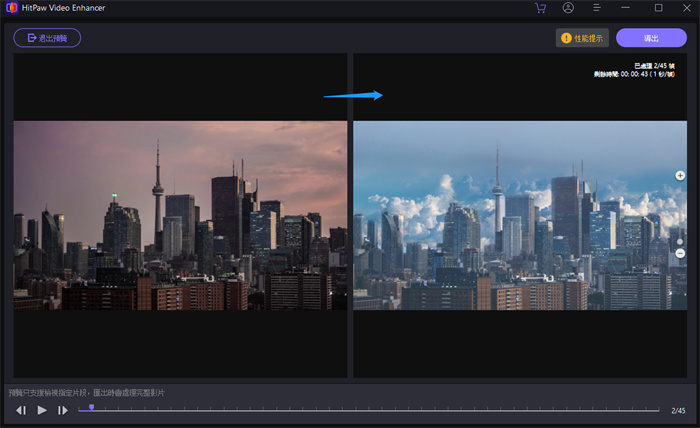Screen dimensions: 700x428
Task: Open the hamburger menu in title bar
Action: click(596, 8)
